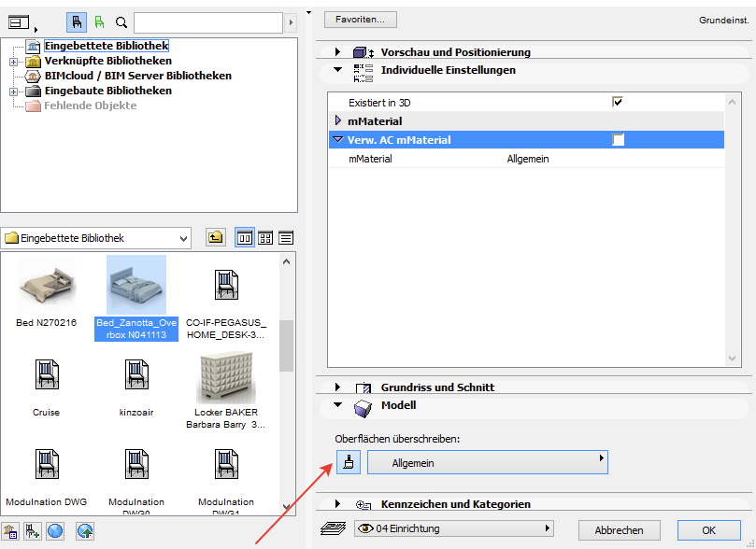Click the Individuelle Einstellungen panel icon

(x=364, y=73)
